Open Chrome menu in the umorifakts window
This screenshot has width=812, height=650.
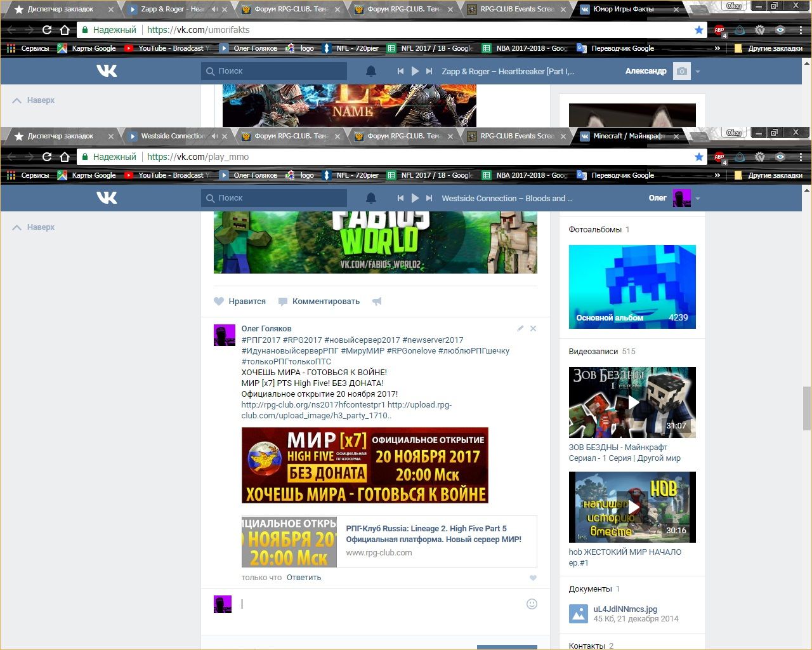pos(801,29)
